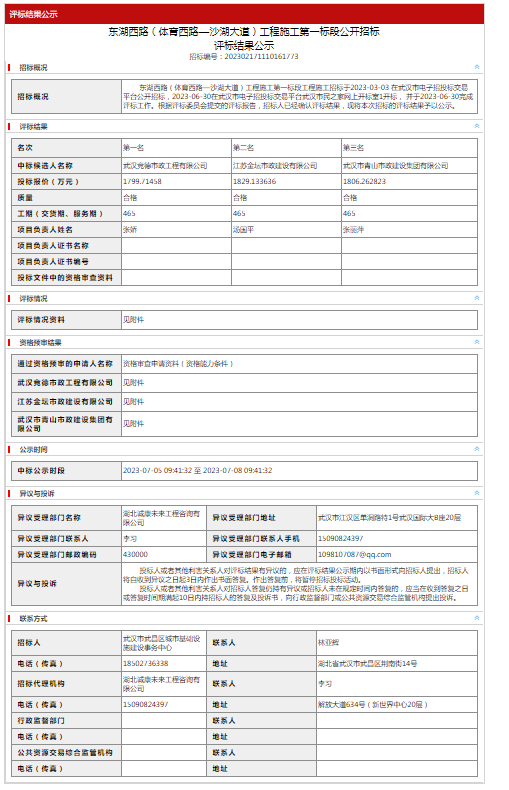The height and width of the screenshot is (790, 509).
Task: Click the bid price 1806.262823
Action: point(364,181)
